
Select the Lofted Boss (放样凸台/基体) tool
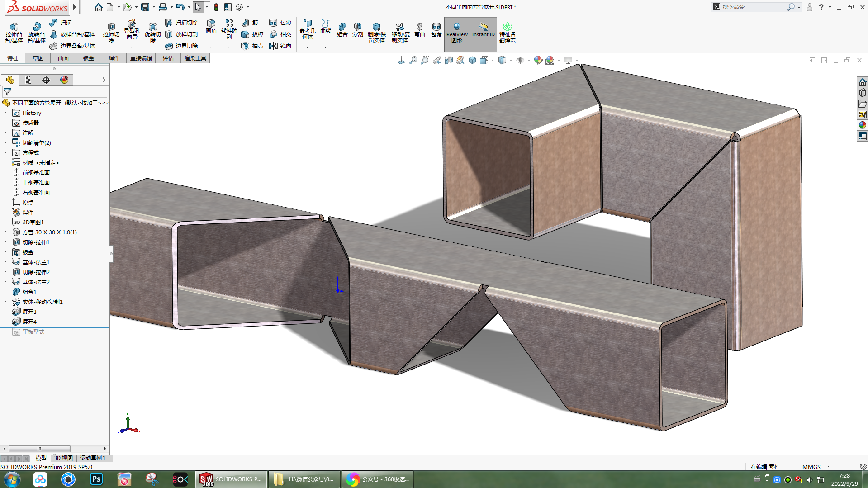pos(72,34)
